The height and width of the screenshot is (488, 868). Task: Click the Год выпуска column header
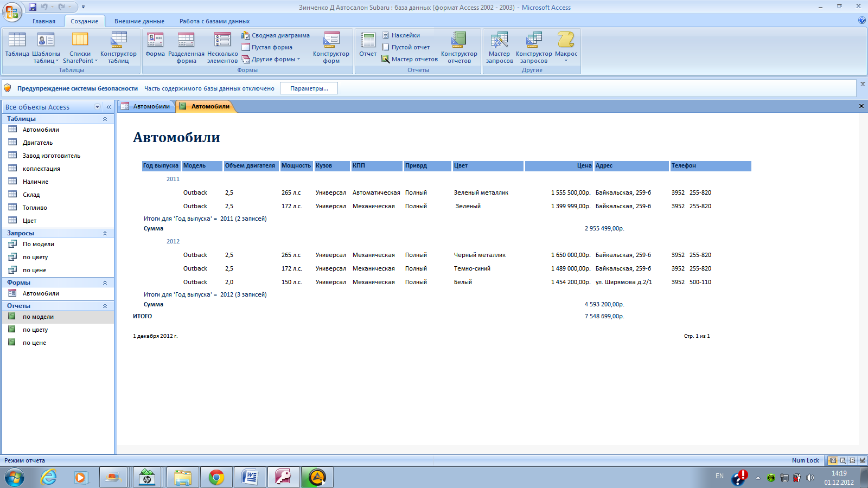[x=161, y=166]
